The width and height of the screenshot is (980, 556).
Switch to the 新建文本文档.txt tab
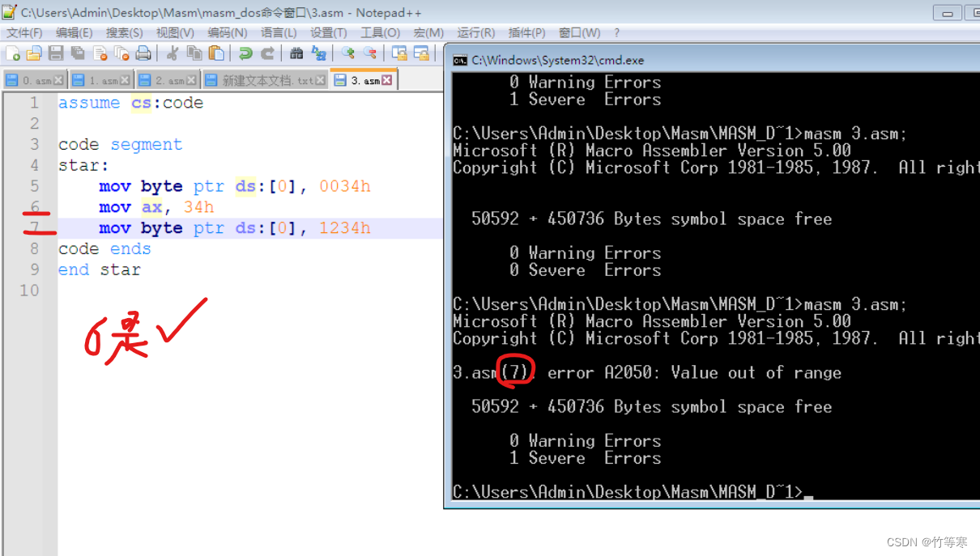(263, 80)
